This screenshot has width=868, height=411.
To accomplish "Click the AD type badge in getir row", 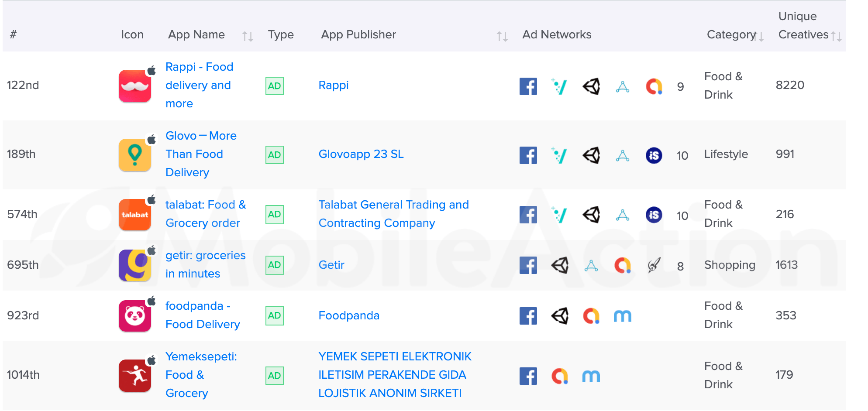I will pos(275,265).
